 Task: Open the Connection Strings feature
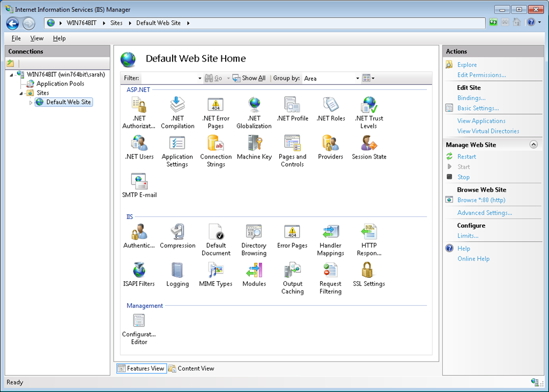[216, 151]
